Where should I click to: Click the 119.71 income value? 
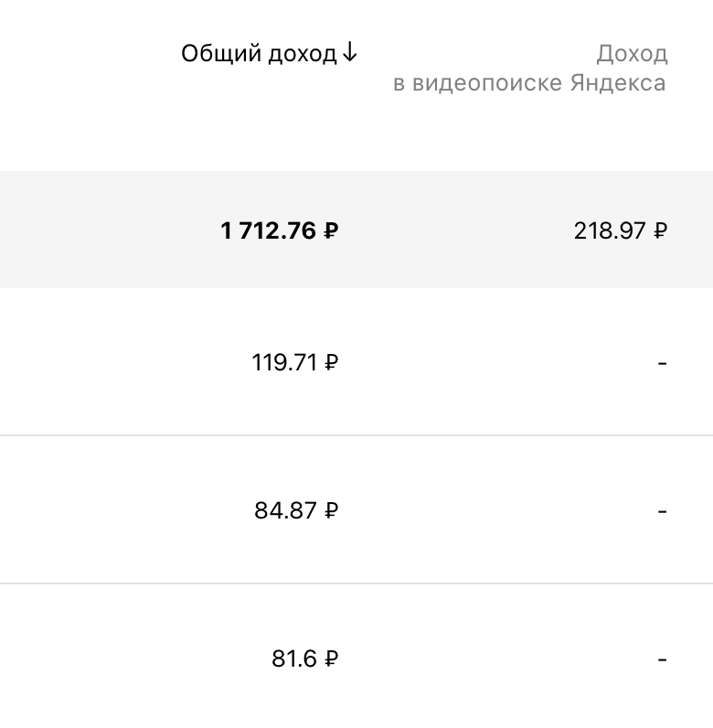coord(294,362)
